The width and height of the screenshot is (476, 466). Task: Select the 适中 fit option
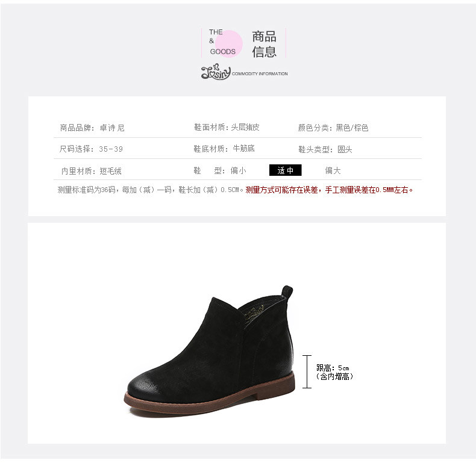tap(286, 170)
